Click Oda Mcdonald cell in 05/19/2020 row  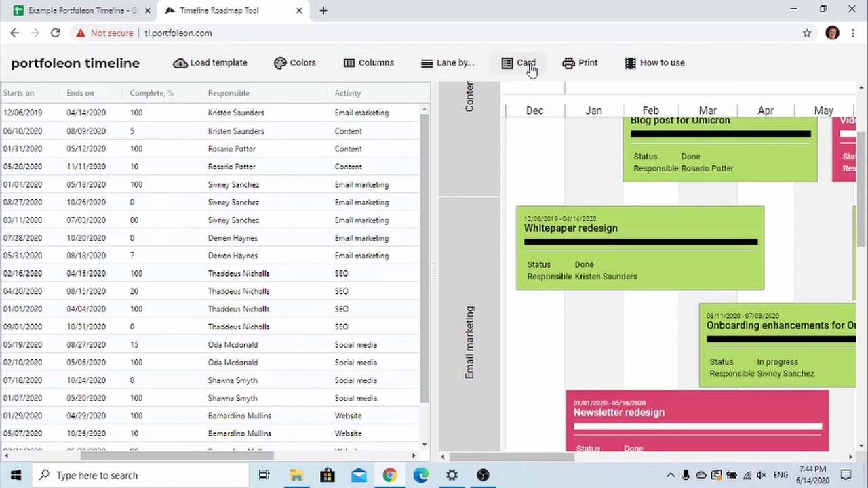pos(233,344)
